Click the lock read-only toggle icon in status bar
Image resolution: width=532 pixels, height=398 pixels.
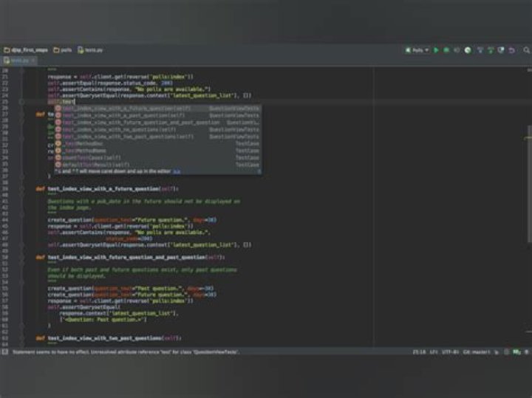pos(497,352)
